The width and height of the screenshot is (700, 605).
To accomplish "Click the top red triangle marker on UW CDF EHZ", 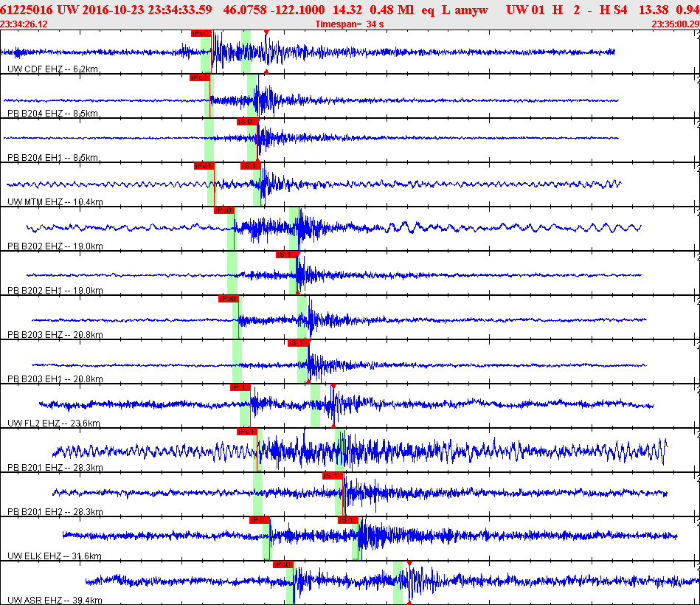I will (x=266, y=32).
